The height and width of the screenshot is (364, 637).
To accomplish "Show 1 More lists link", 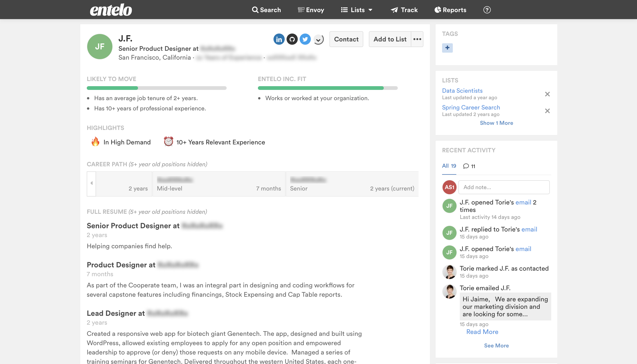I will [x=496, y=123].
